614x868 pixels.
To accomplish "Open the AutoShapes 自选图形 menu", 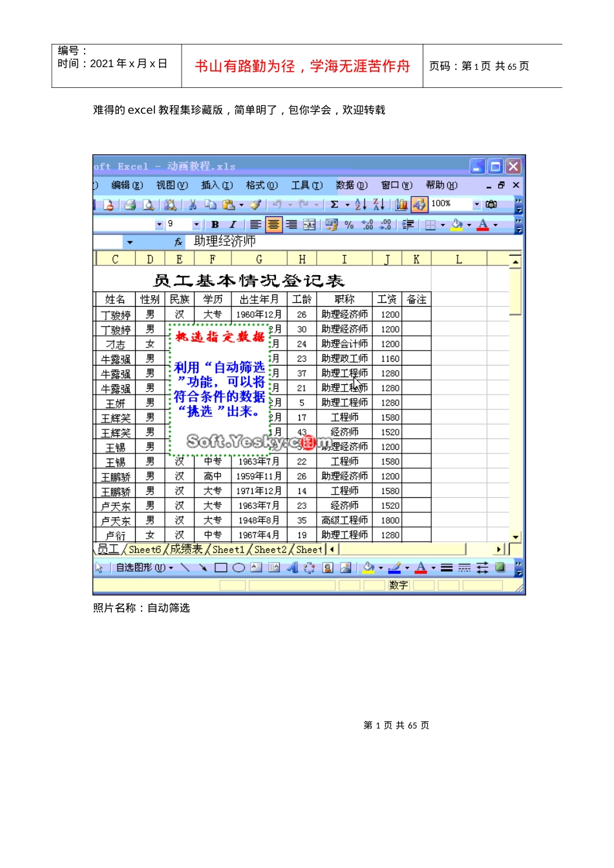I will (x=144, y=568).
